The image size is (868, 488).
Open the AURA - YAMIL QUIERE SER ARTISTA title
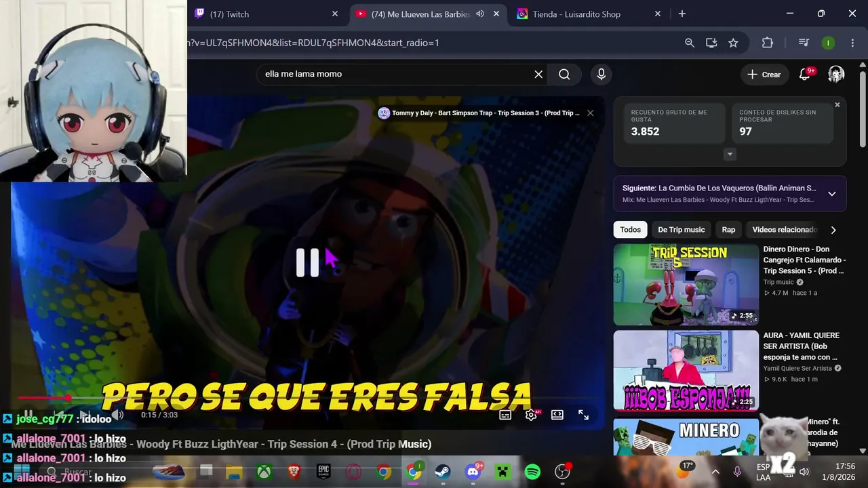point(802,346)
